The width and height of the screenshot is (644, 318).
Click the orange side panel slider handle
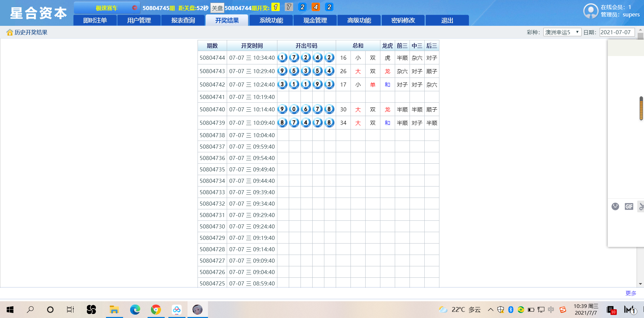pos(641,108)
